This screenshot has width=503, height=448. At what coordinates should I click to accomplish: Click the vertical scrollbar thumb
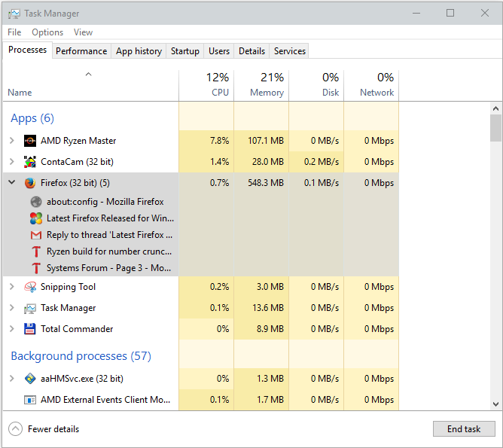click(496, 128)
